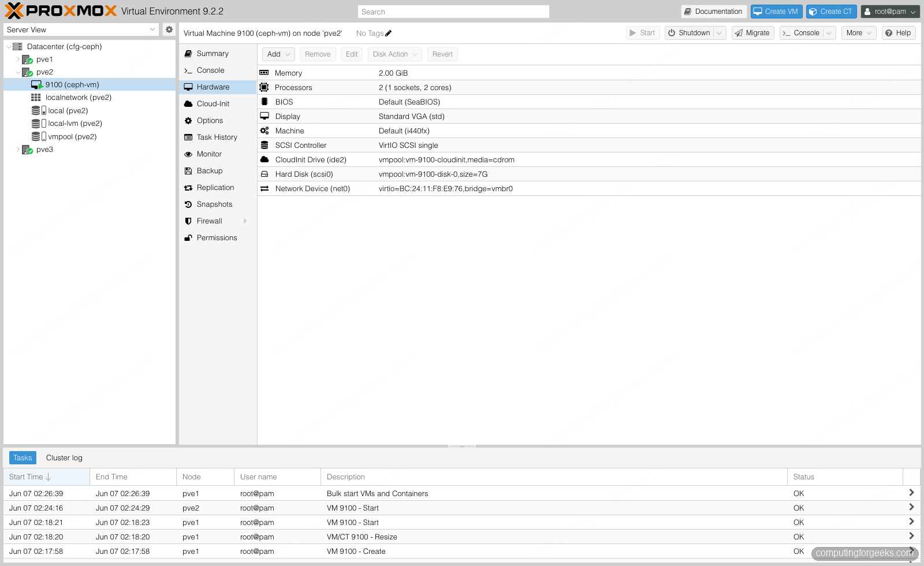Screen dimensions: 924x566
Task: Click the Proxmox logo
Action: (x=61, y=11)
